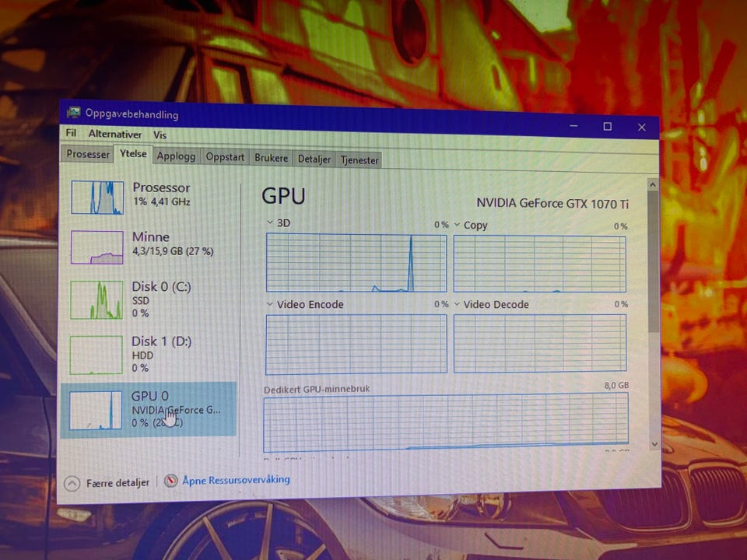This screenshot has width=747, height=560.
Task: Click the Disk 1 (D:) thumbnail graph
Action: click(x=96, y=355)
